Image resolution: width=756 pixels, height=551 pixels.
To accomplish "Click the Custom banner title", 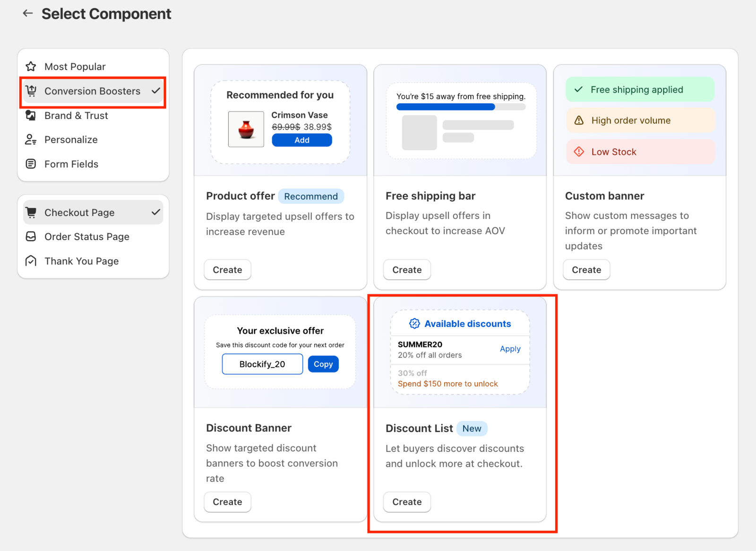I will click(604, 196).
